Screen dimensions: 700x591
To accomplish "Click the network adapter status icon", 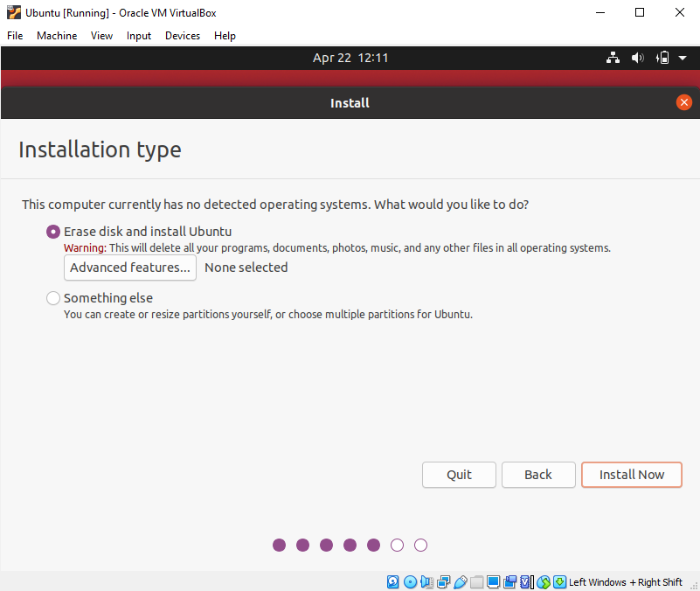I will (444, 582).
